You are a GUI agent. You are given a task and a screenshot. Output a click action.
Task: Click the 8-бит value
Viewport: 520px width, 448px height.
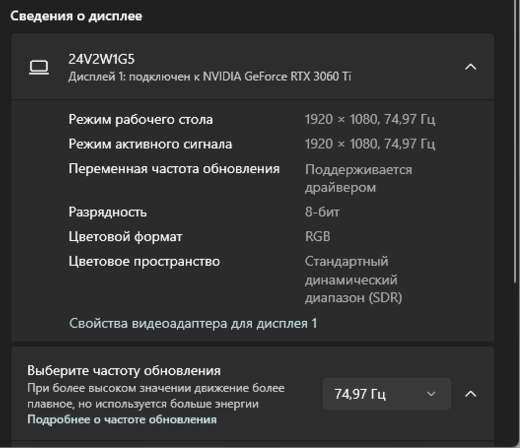coord(322,212)
